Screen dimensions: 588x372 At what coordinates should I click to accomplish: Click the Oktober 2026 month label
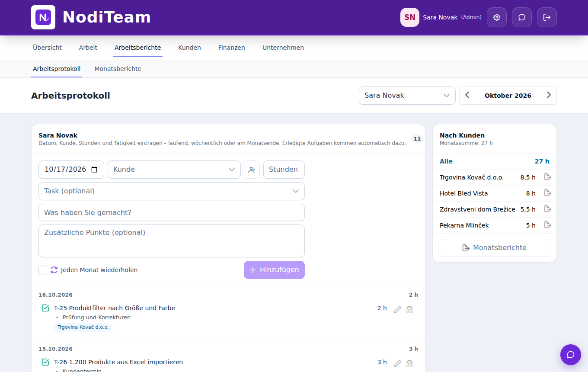click(508, 96)
